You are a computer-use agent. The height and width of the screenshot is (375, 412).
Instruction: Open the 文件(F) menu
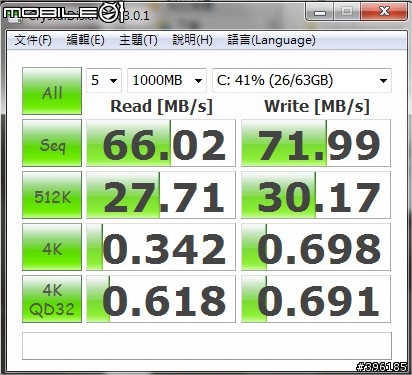[33, 40]
